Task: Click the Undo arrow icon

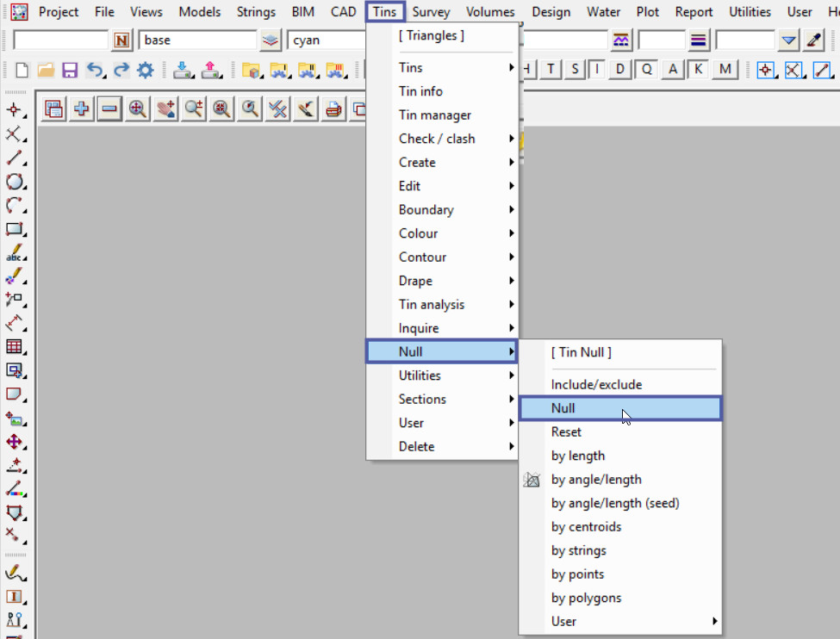Action: (x=95, y=71)
